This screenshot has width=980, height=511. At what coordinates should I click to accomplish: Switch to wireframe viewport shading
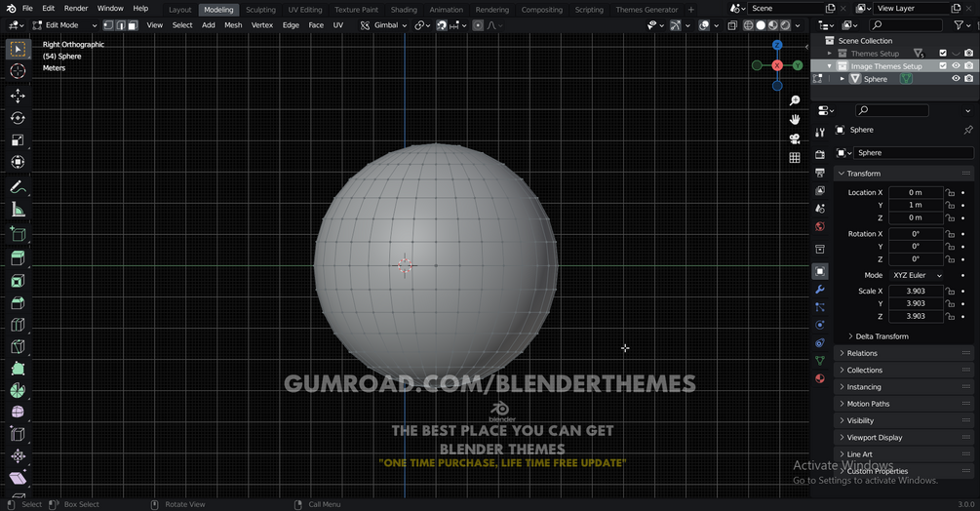(748, 25)
